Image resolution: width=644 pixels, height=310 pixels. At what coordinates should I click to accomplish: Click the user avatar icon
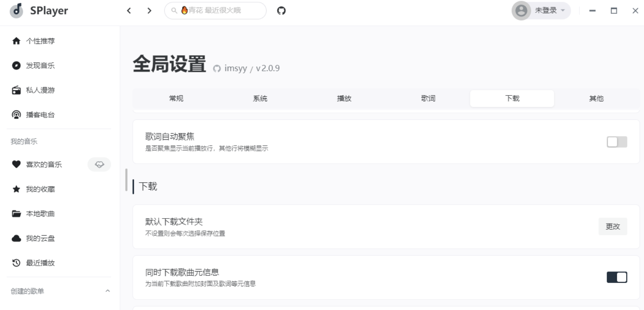pyautogui.click(x=521, y=11)
